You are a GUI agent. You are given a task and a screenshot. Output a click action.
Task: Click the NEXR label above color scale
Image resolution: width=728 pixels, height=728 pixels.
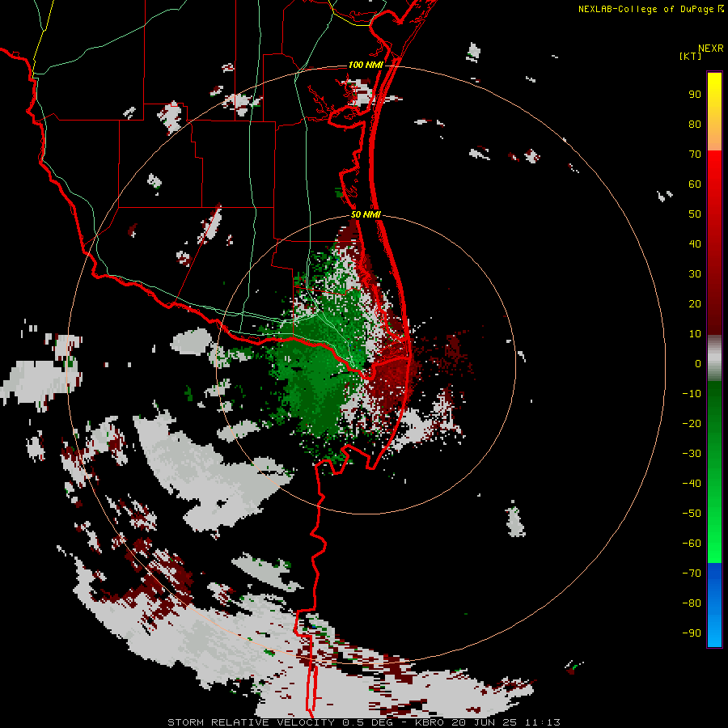[x=711, y=49]
